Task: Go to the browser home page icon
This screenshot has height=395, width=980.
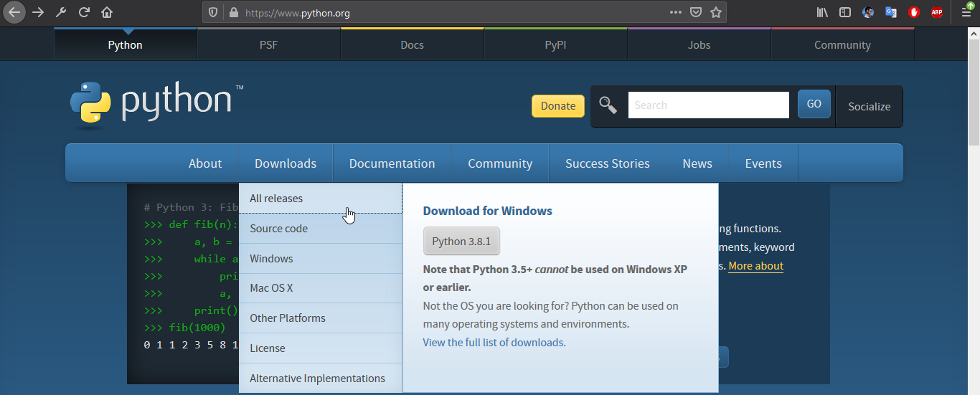Action: (x=107, y=12)
